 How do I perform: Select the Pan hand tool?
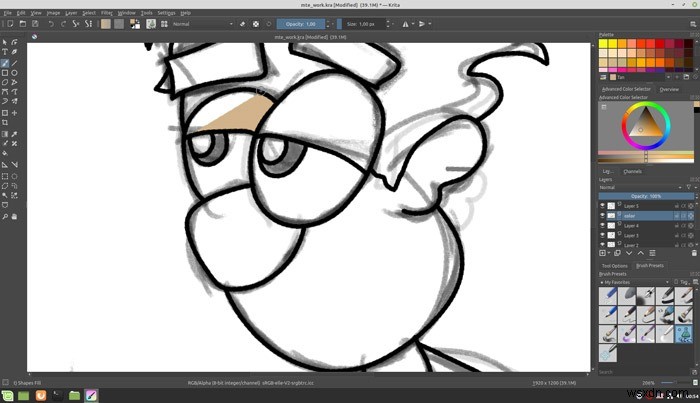pos(15,216)
